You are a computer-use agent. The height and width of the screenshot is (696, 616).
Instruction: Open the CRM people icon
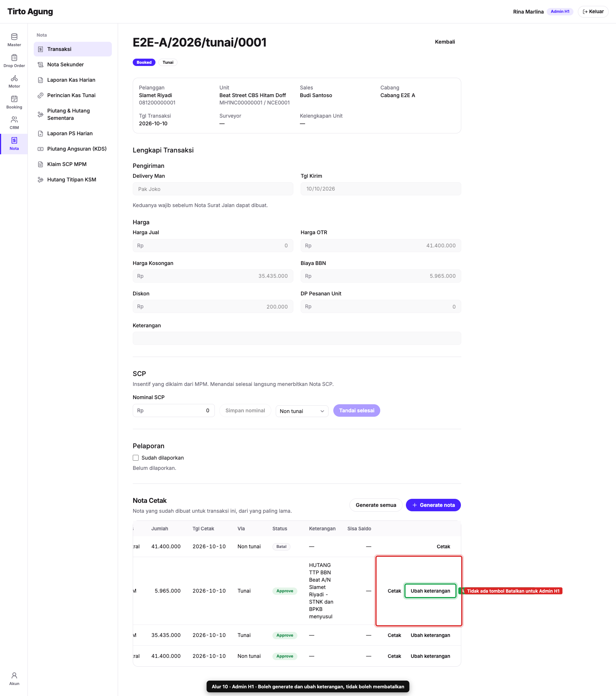coord(14,119)
